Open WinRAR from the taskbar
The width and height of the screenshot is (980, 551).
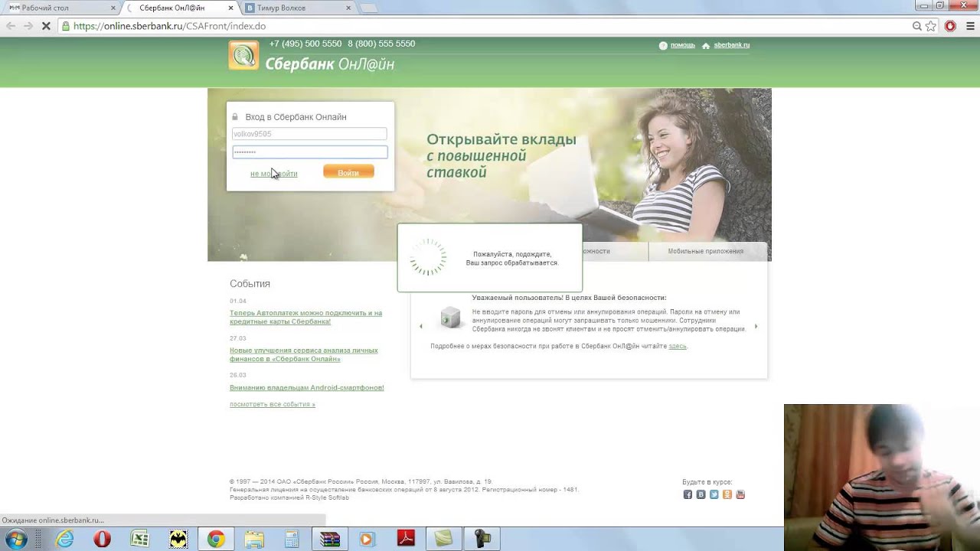[x=330, y=540]
